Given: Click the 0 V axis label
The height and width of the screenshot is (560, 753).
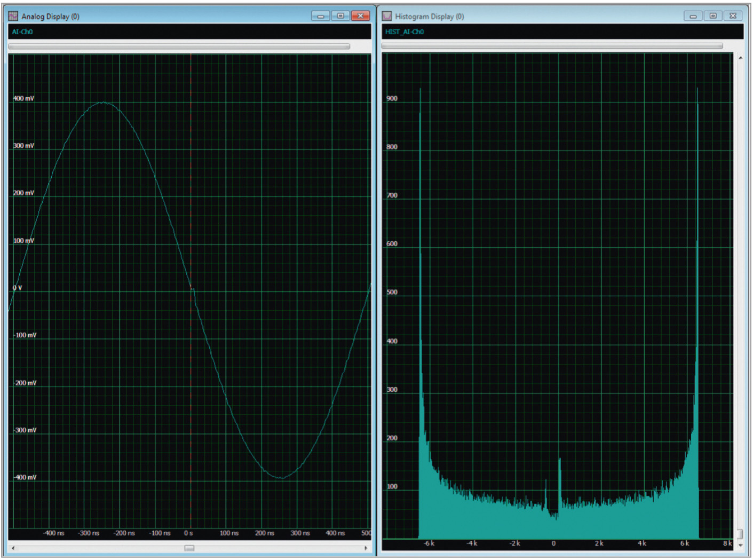Looking at the screenshot, I should 18,288.
